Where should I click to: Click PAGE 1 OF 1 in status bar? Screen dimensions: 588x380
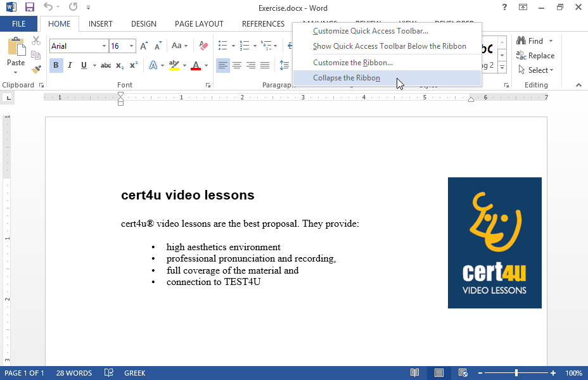pyautogui.click(x=24, y=373)
